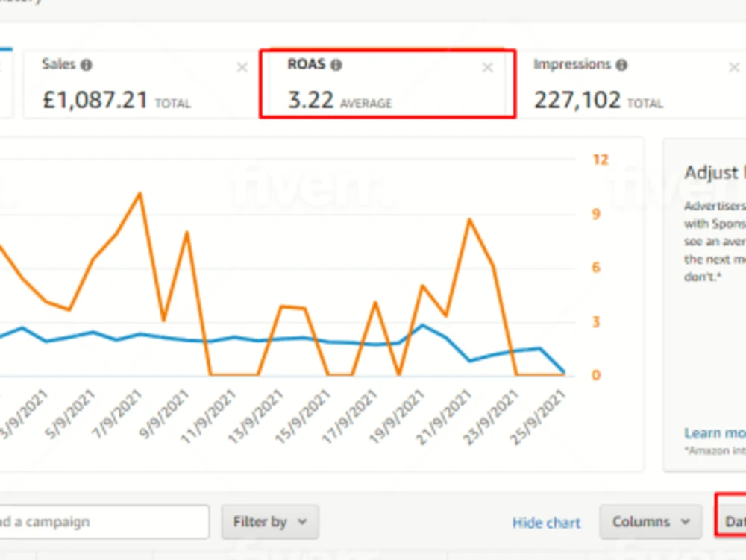
Task: Click the 9 value on orange axis
Action: pos(596,214)
